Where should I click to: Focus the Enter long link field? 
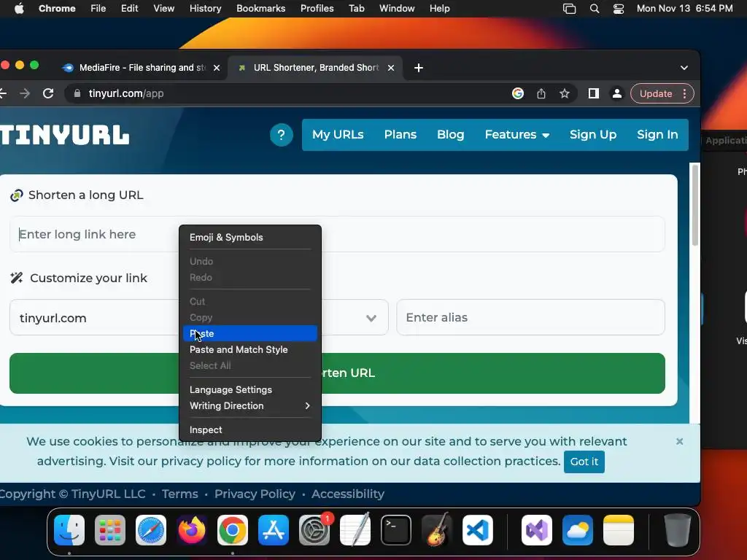tap(337, 234)
